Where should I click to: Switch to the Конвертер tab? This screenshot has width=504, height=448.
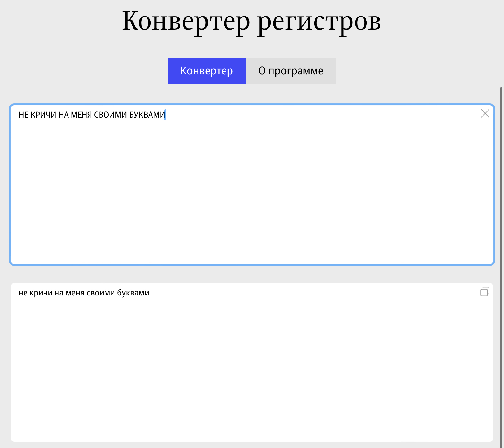coord(207,71)
